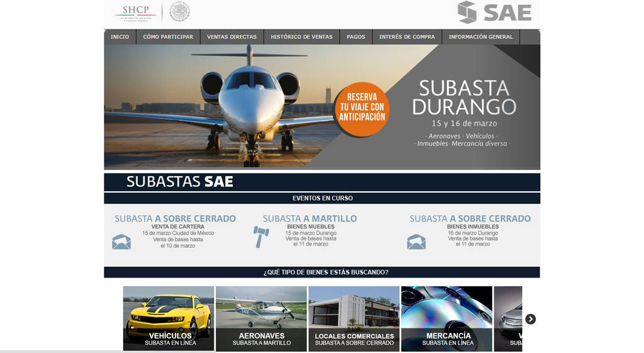Click the SHCP logo
644x353 pixels.
[x=136, y=12]
